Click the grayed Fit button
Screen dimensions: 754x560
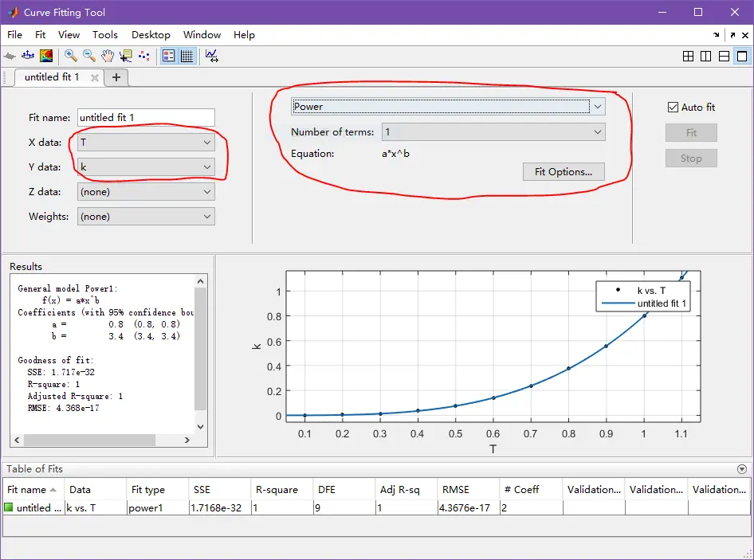(x=691, y=133)
